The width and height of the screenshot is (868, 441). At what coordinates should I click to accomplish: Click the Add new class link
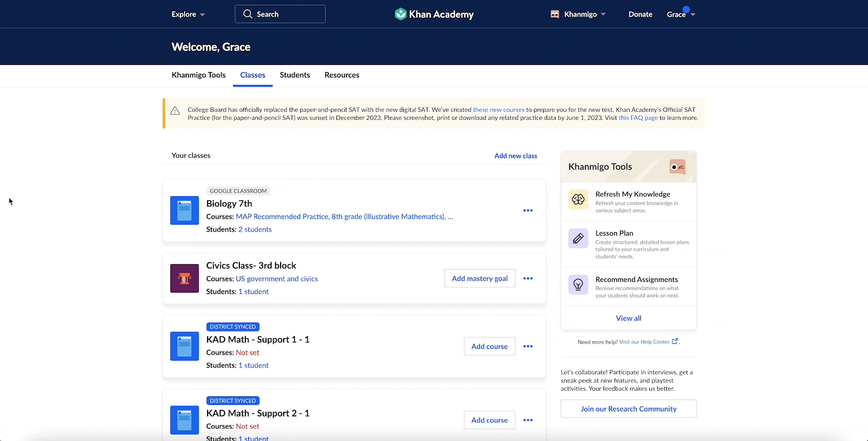(x=515, y=156)
